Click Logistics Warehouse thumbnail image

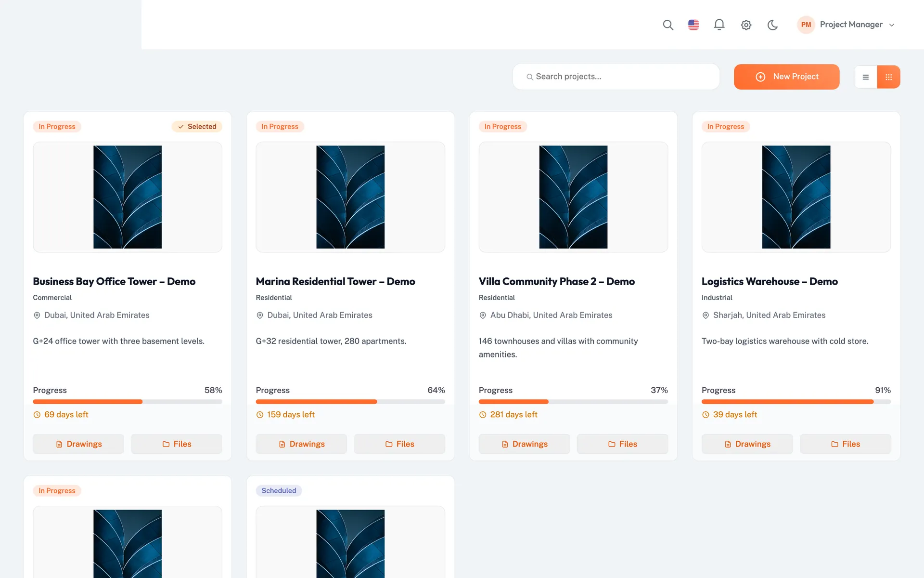[x=796, y=197]
